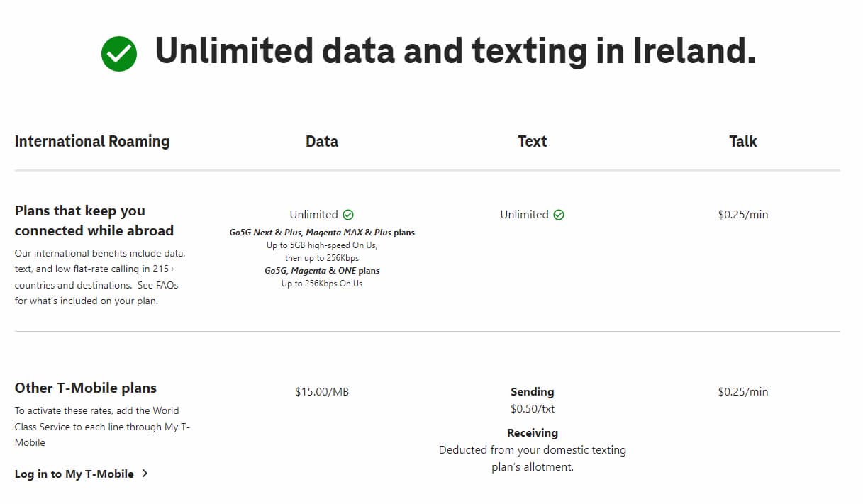Select the Text column header
Screen dimensions: 863x504
click(532, 141)
